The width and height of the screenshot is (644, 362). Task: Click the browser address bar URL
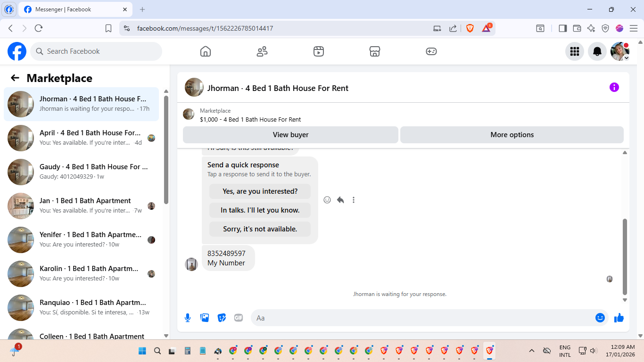(205, 28)
